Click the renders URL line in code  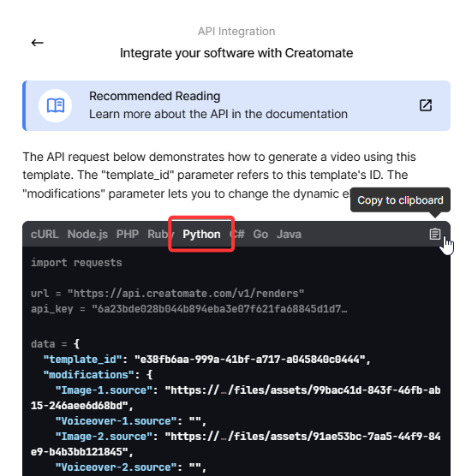167,294
